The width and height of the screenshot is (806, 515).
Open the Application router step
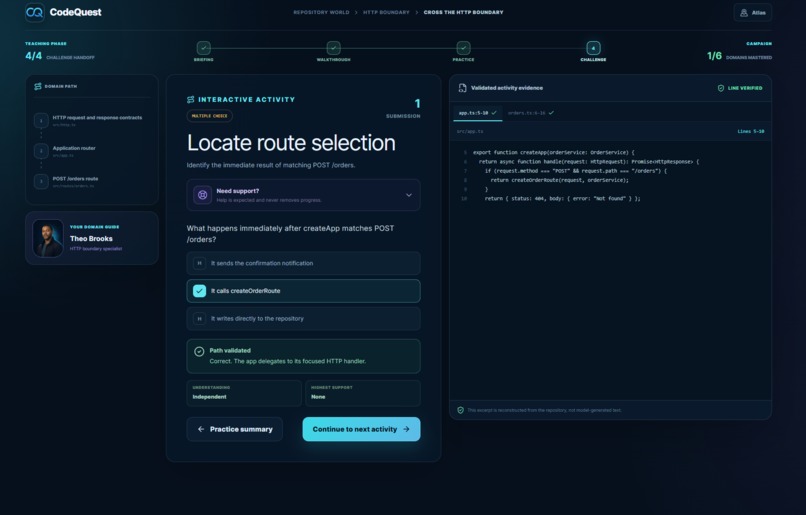[x=92, y=151]
